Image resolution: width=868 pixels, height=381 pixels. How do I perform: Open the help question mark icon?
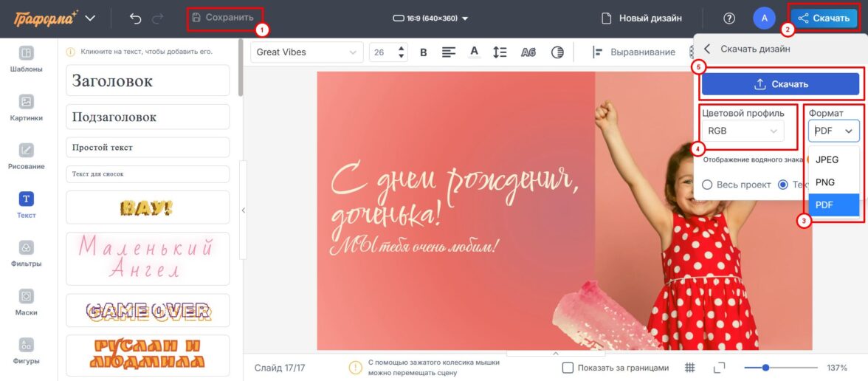(x=729, y=18)
